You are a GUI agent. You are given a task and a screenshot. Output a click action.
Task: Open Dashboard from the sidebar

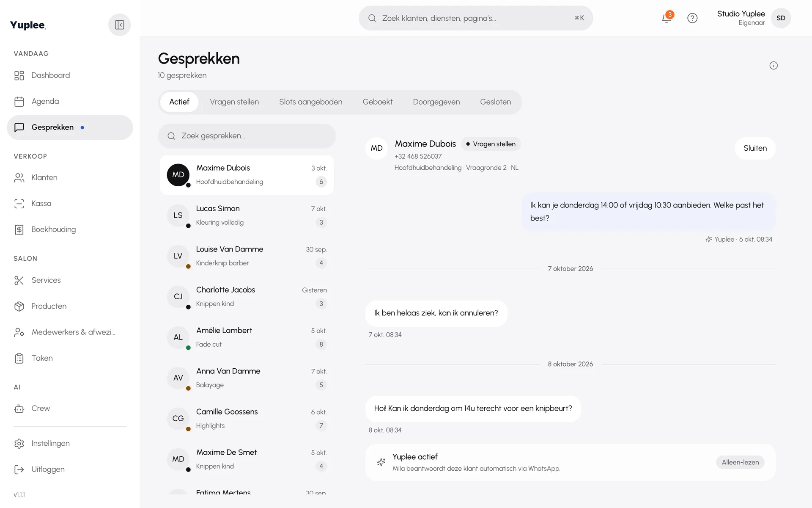tap(70, 75)
